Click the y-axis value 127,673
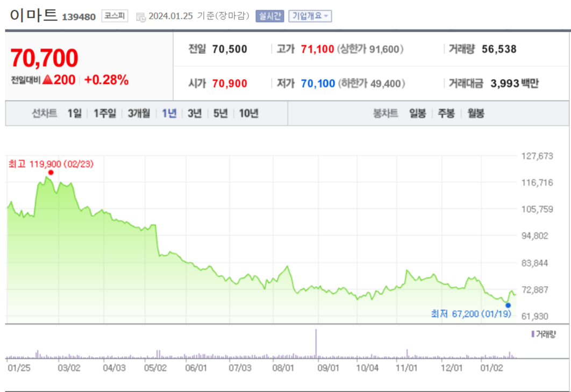This screenshot has width=571, height=392. [x=537, y=156]
